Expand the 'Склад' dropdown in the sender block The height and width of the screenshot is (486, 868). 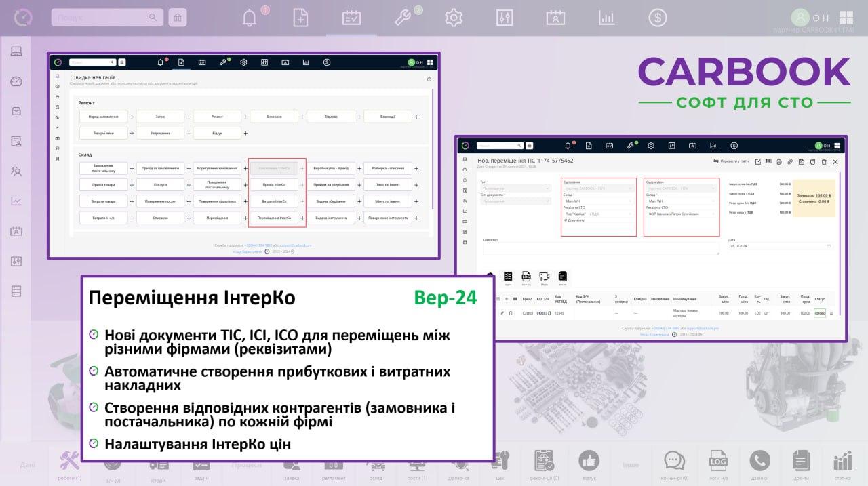(x=599, y=201)
